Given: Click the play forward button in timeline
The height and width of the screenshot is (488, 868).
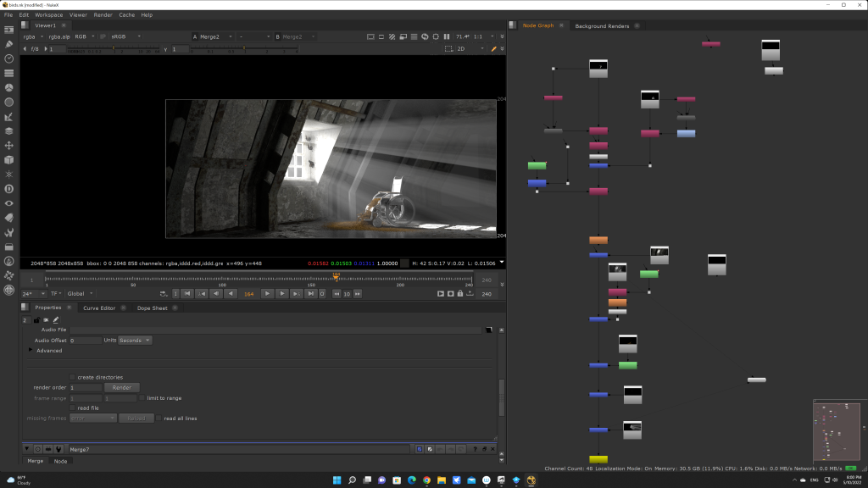Looking at the screenshot, I should [267, 294].
